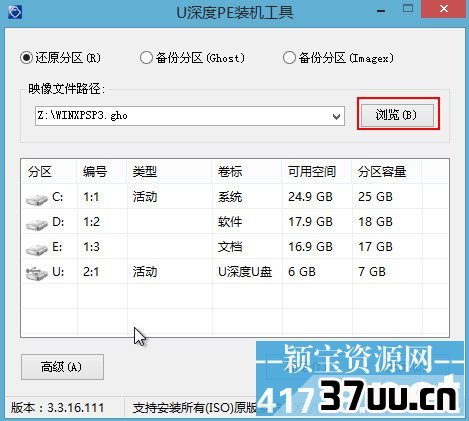Click the 浏览 (B) browse button
This screenshot has width=469, height=421.
coord(398,115)
